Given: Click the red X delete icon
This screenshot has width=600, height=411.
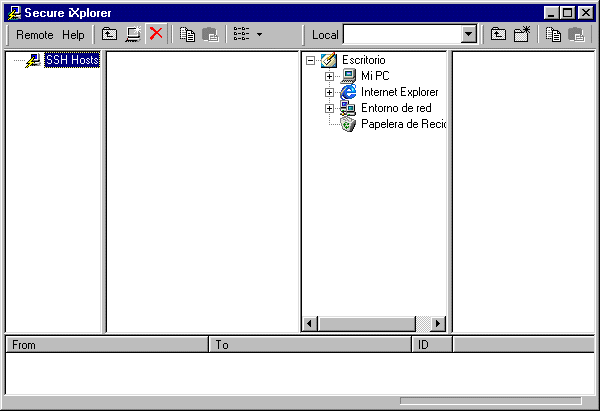Looking at the screenshot, I should (x=156, y=34).
